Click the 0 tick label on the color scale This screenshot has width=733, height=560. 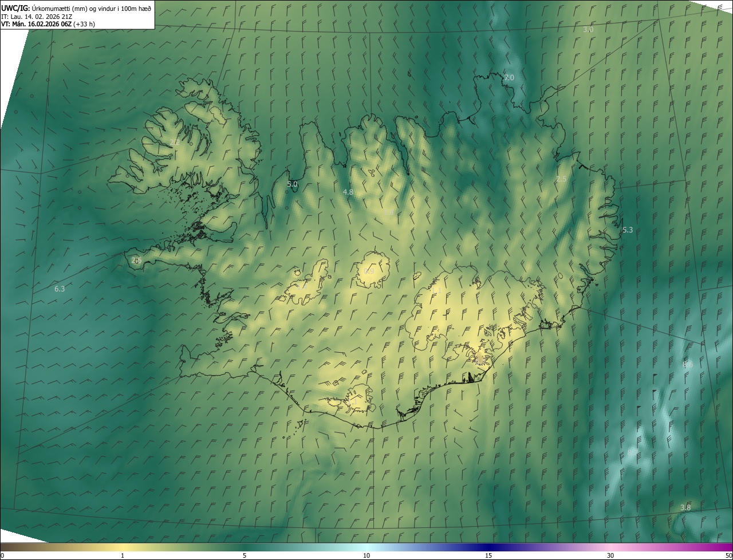(x=2, y=555)
